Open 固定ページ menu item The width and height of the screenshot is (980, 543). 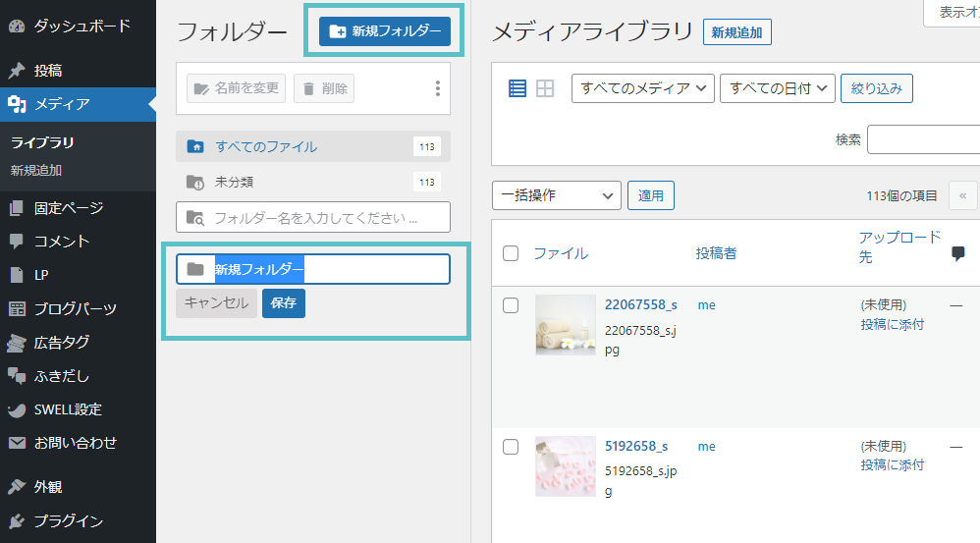(68, 208)
